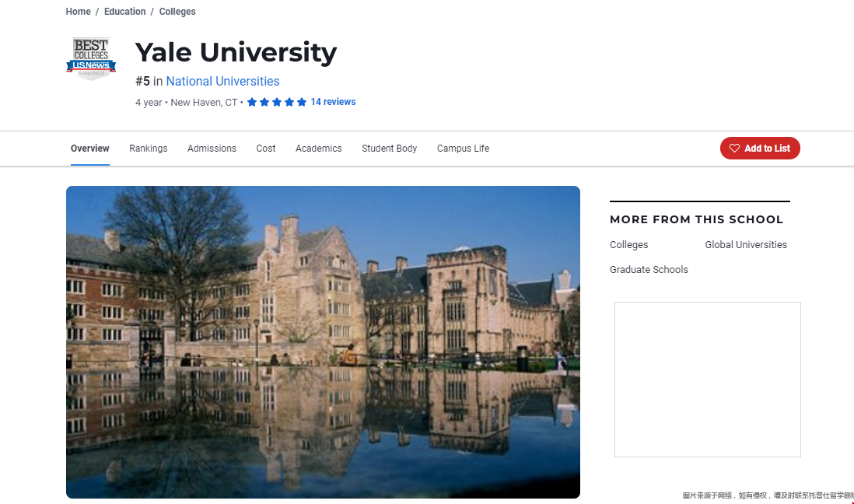
Task: View the Student Body tab
Action: point(390,149)
